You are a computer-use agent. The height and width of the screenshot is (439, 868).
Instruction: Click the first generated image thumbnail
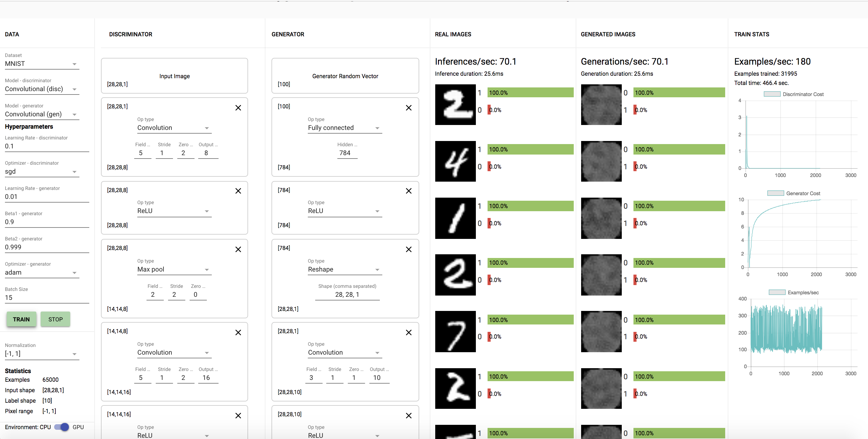[x=601, y=104]
